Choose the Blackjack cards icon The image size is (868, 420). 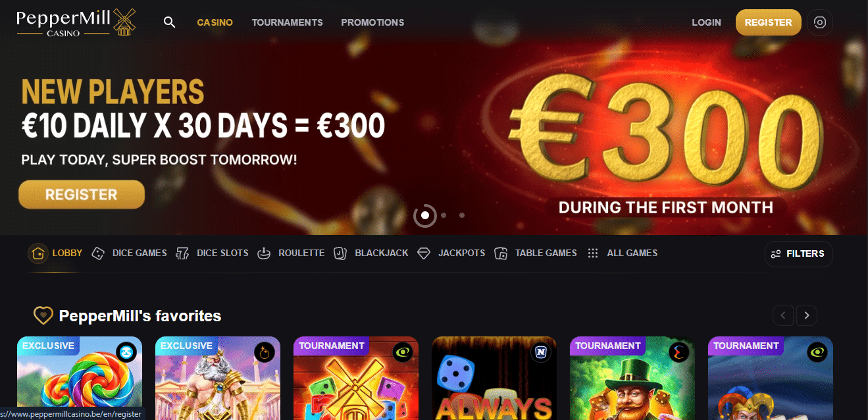point(340,253)
